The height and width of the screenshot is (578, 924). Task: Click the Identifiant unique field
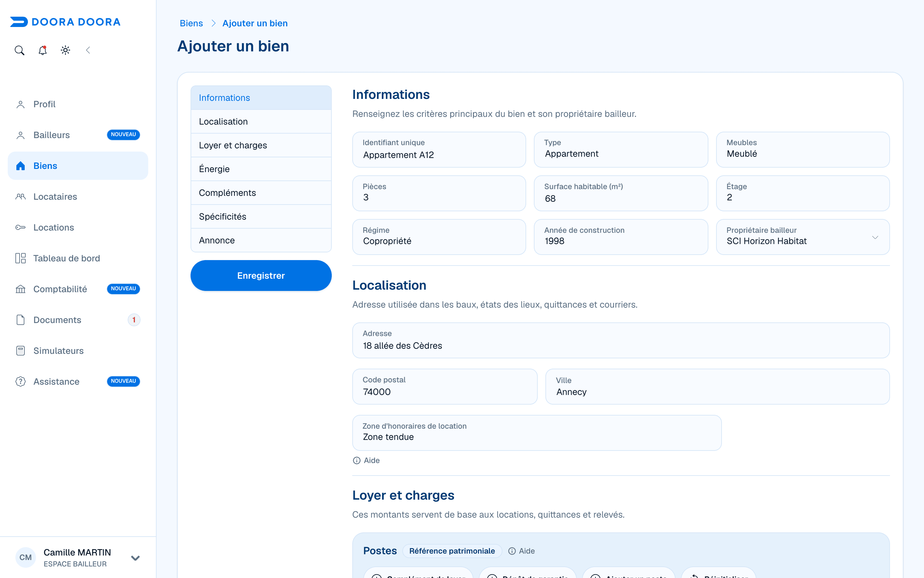click(x=439, y=149)
